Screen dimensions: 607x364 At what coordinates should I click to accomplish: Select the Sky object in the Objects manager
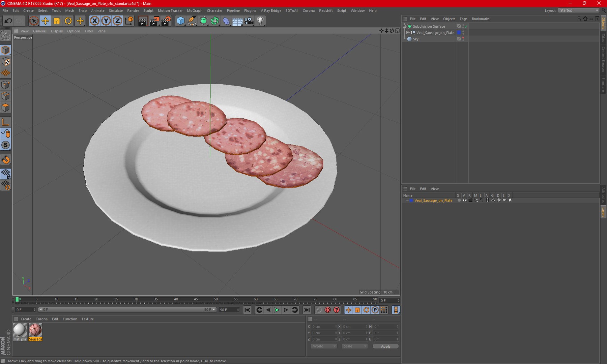coord(415,39)
